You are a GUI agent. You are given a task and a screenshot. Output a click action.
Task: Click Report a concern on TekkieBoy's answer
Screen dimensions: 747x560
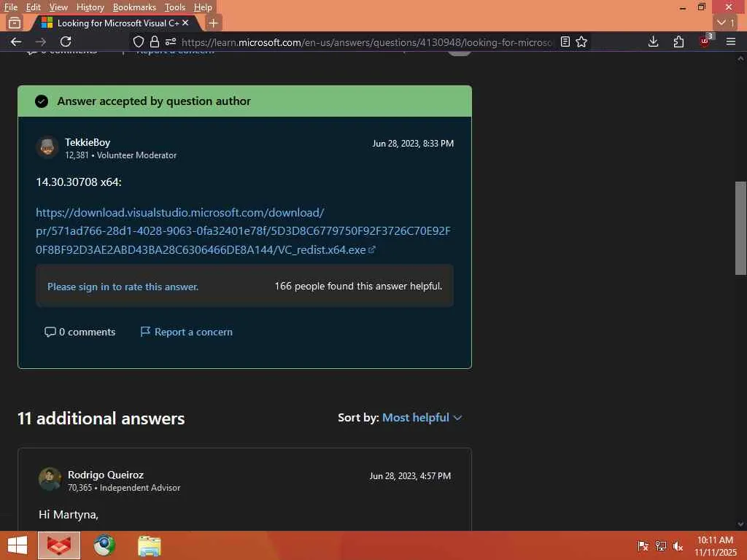tap(186, 332)
